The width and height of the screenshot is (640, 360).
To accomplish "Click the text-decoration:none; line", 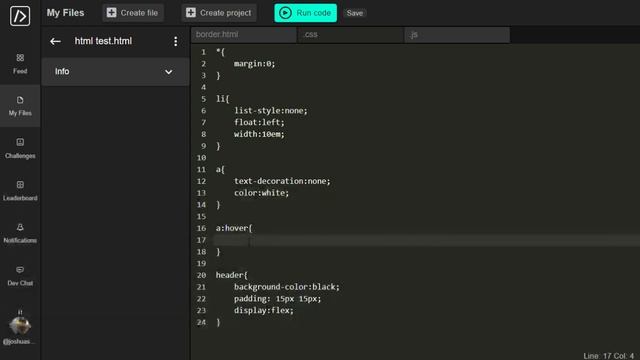I will [282, 181].
